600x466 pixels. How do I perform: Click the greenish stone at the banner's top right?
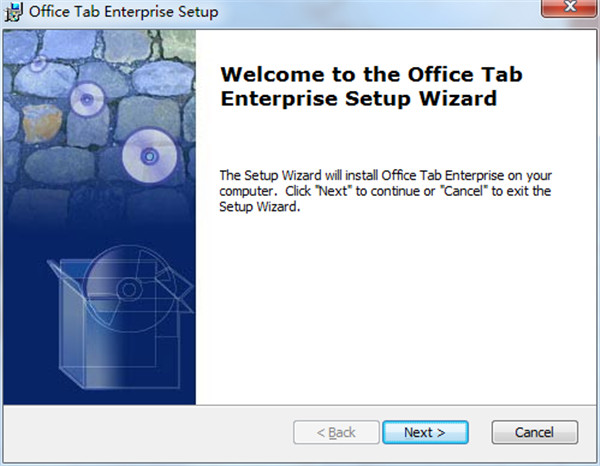(x=178, y=46)
